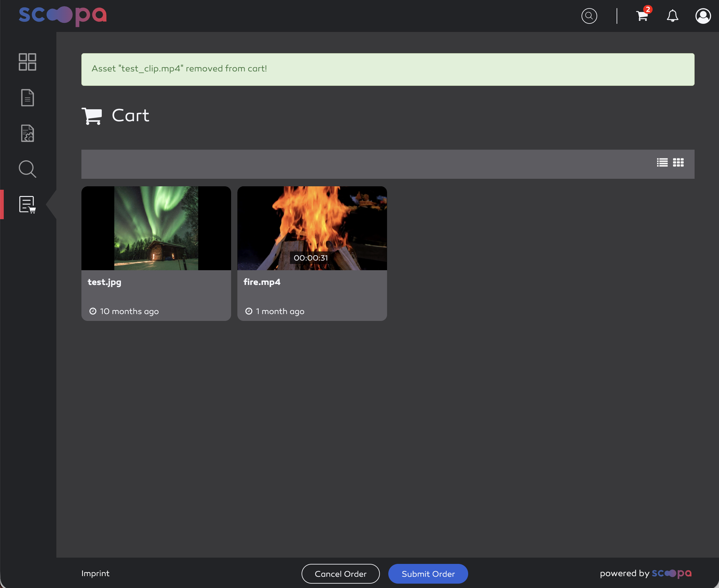Open the document settings gear icon in sidebar
The height and width of the screenshot is (588, 719).
pos(28,133)
